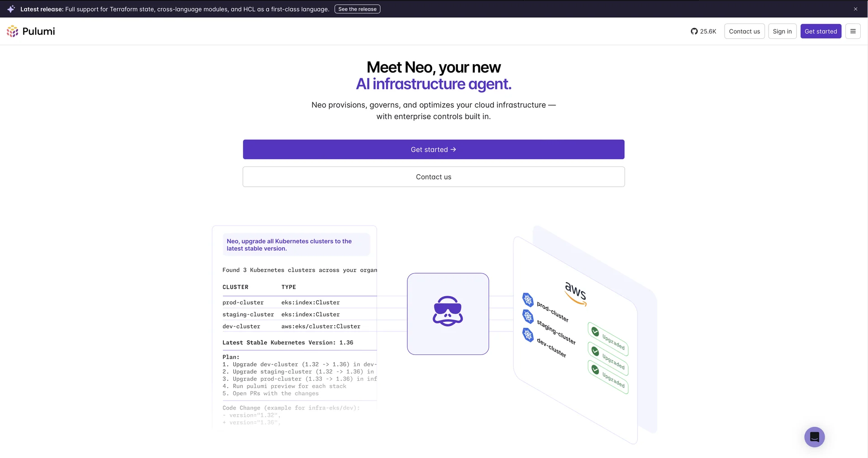868x458 pixels.
Task: Click eks:index:Cluster in the staging-cluster row
Action: point(311,314)
